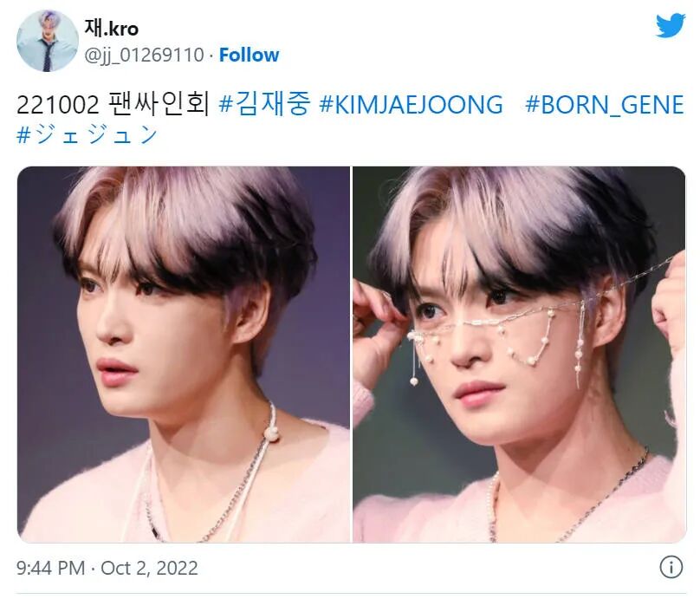Open the #BORN_GENE hashtag
This screenshot has width=700, height=599.
click(x=605, y=106)
